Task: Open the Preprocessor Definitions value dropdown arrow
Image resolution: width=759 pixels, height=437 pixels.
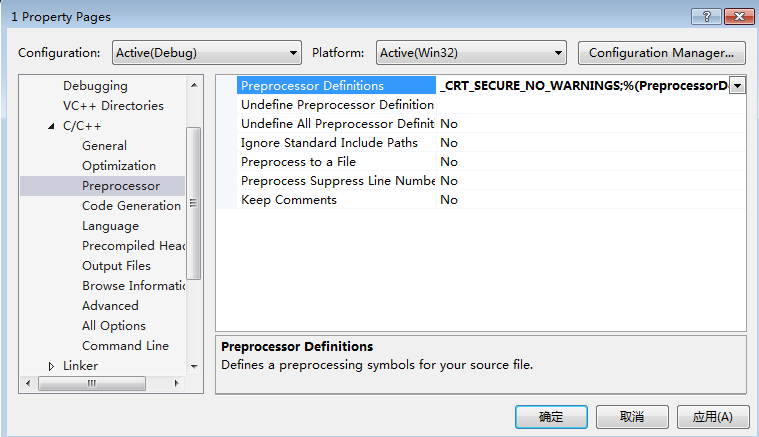Action: (x=737, y=86)
